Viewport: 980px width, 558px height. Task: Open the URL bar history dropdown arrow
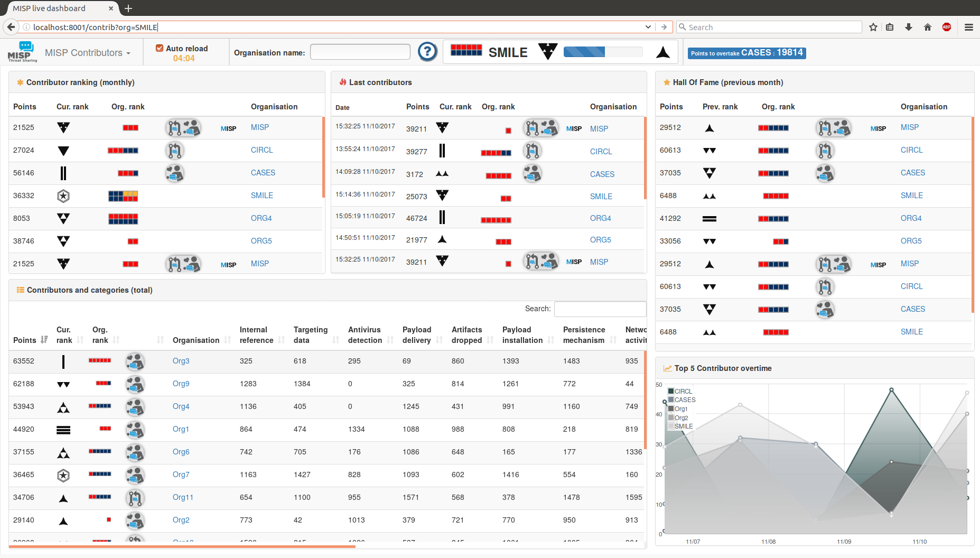[648, 27]
